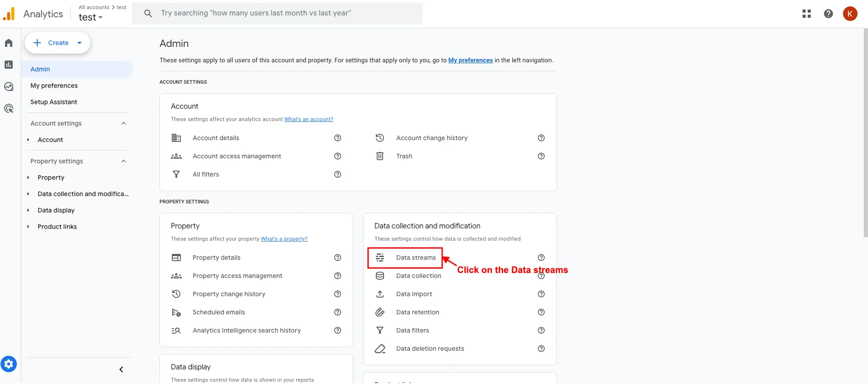Collapse the sidebar with the arrow button

click(x=121, y=369)
